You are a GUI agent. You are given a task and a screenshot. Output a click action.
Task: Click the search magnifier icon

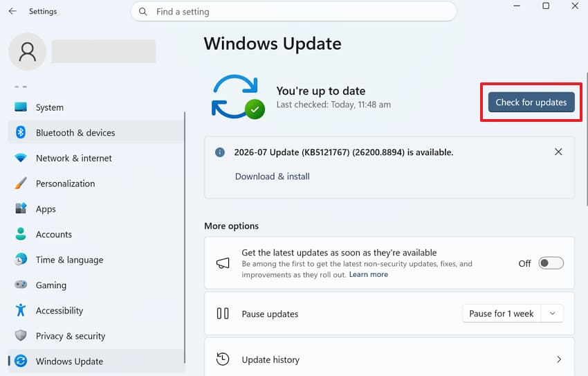pos(143,12)
